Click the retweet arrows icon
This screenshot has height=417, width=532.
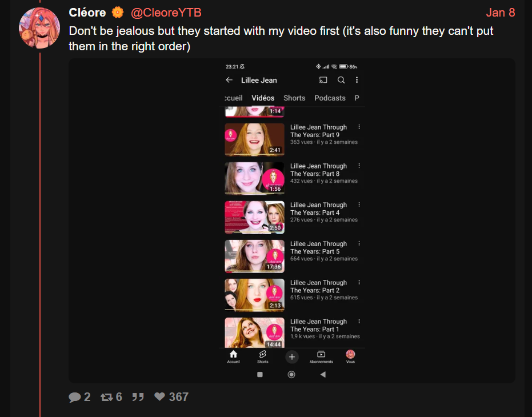point(106,397)
